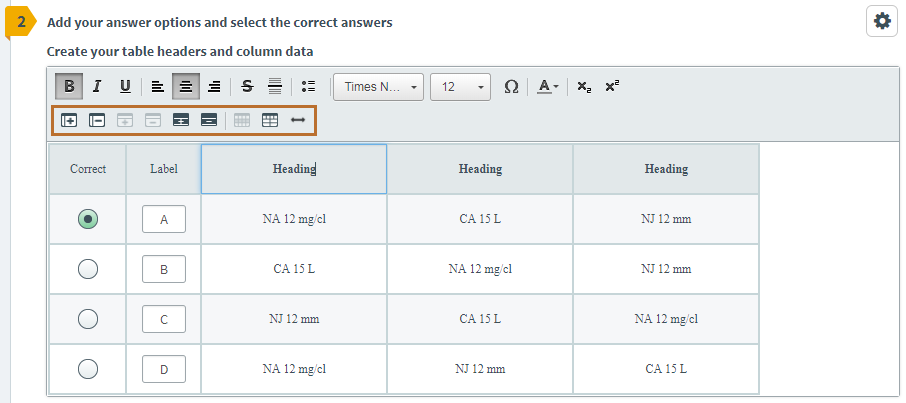The image size is (906, 403).
Task: Apply italic formatting
Action: [x=97, y=87]
